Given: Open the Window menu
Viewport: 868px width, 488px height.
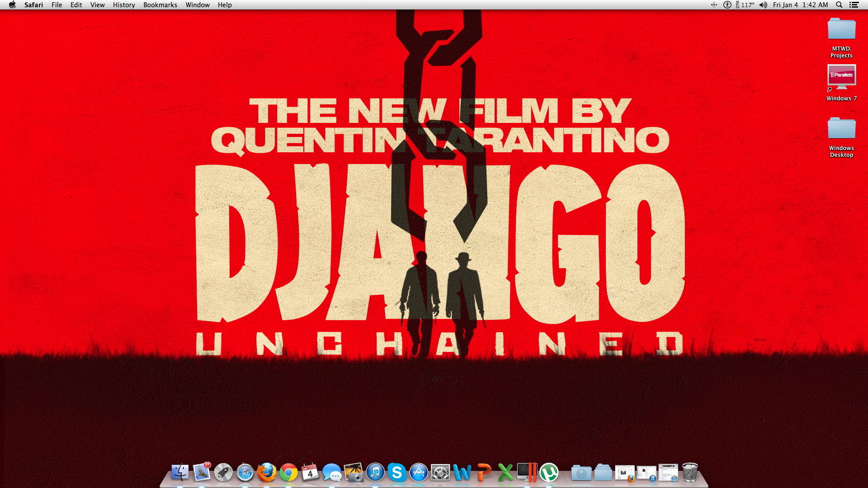Looking at the screenshot, I should (x=198, y=5).
